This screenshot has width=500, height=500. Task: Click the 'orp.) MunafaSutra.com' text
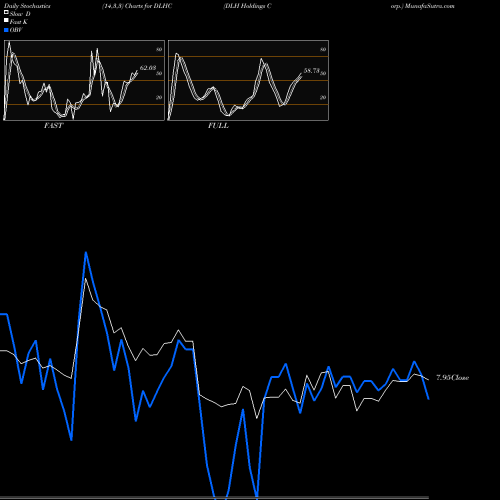pyautogui.click(x=423, y=6)
